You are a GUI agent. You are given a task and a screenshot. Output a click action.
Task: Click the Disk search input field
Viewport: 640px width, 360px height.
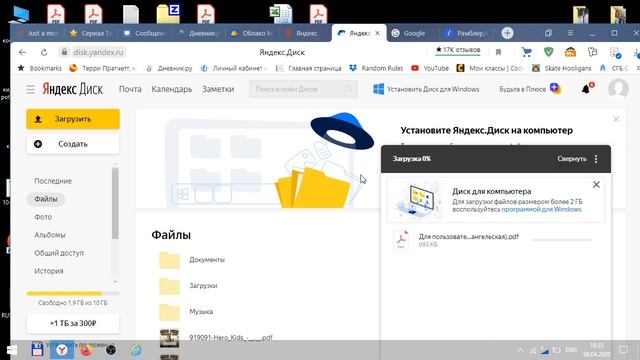(303, 89)
